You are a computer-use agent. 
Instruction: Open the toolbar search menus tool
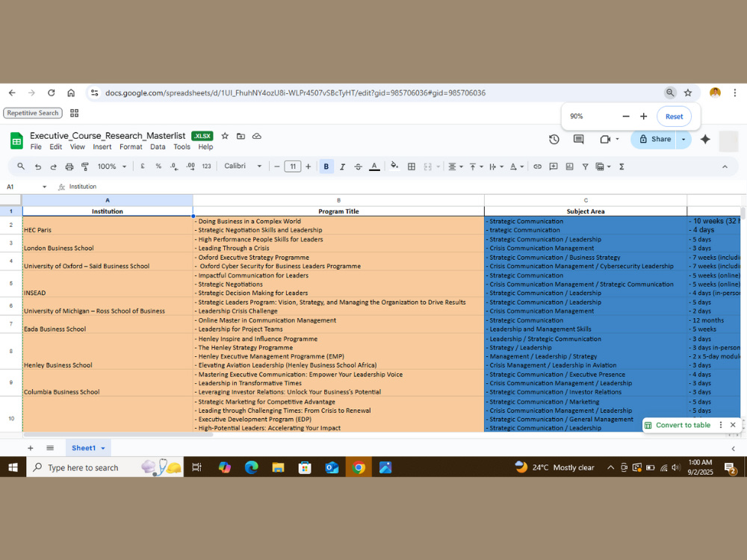pyautogui.click(x=21, y=167)
